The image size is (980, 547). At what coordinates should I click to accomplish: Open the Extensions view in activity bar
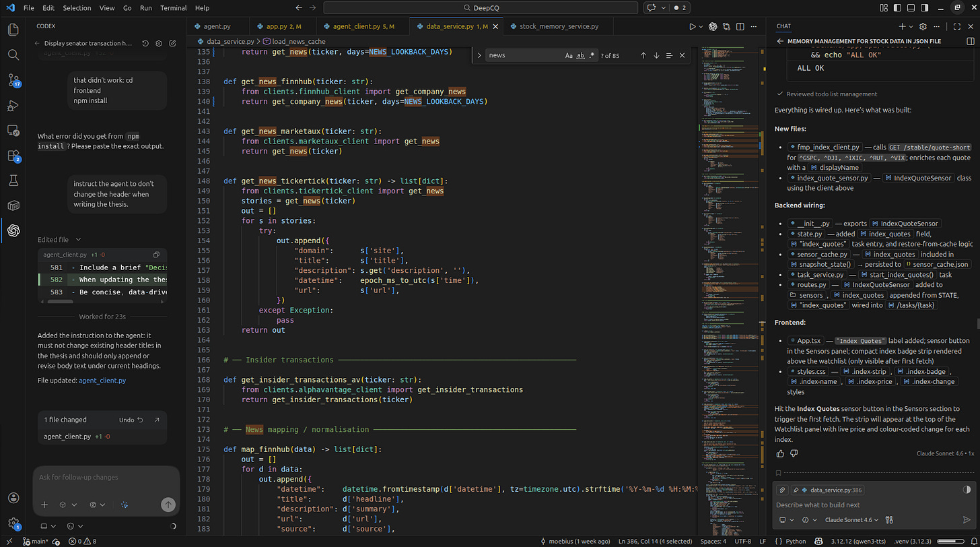[x=13, y=156]
